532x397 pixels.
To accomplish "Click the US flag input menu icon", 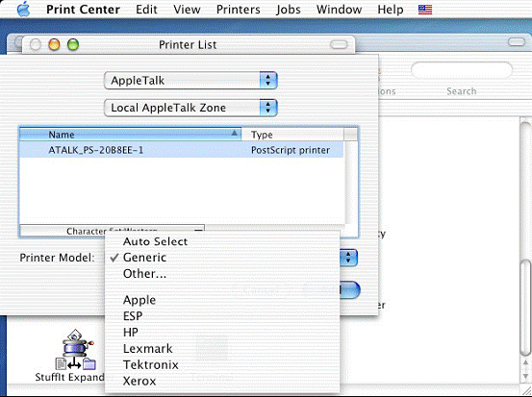I will 425,10.
